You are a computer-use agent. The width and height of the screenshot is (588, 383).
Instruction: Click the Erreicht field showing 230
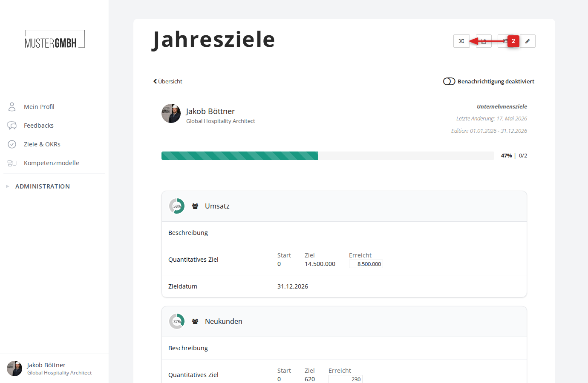point(346,379)
